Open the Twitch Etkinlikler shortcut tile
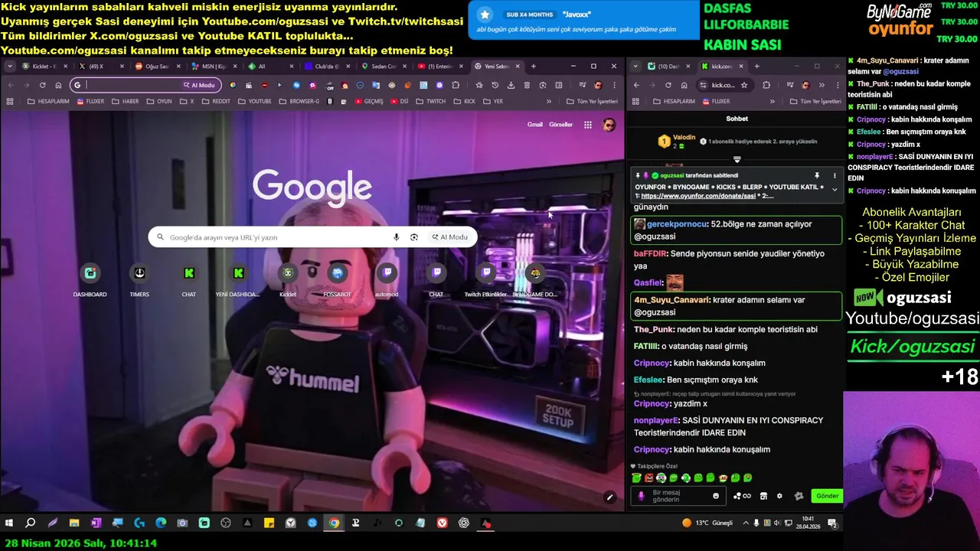 pos(485,279)
